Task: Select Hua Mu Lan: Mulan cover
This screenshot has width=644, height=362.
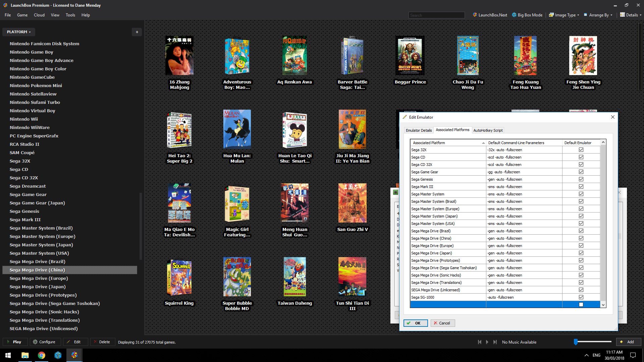Action: tap(237, 129)
